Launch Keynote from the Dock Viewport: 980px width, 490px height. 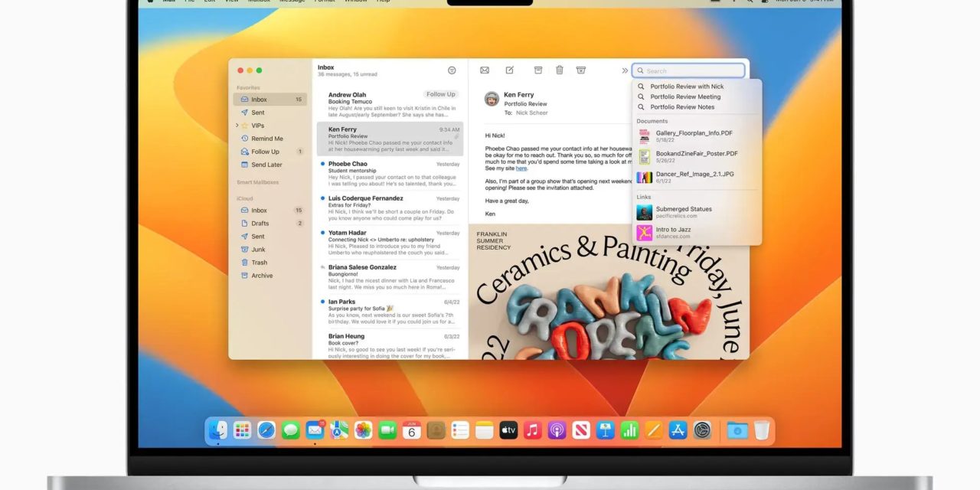[x=606, y=430]
